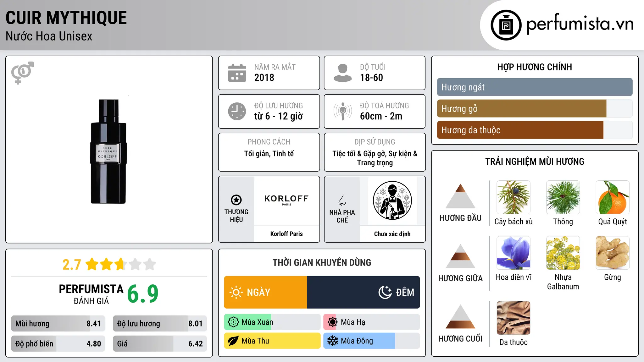Click the style text Tối giản, Tinh tế
Image resolution: width=644 pixels, height=362 pixels.
coord(269,154)
